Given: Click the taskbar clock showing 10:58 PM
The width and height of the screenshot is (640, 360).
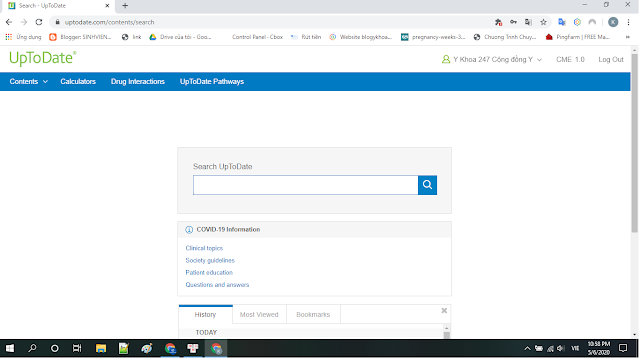Looking at the screenshot, I should [599, 348].
